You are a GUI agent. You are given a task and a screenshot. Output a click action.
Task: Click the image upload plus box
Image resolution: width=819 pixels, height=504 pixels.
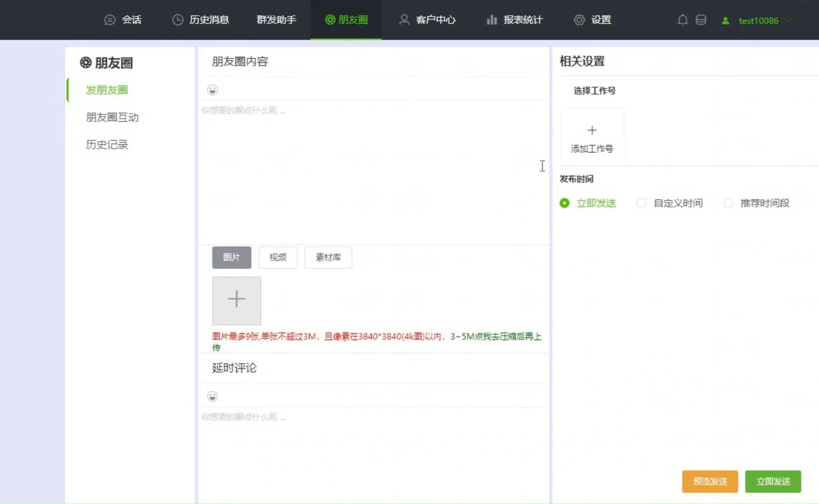click(237, 301)
